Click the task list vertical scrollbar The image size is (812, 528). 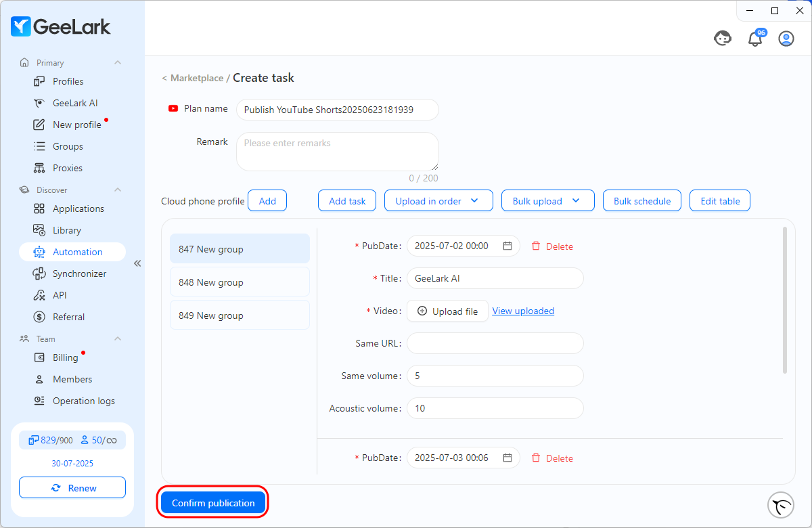(785, 300)
